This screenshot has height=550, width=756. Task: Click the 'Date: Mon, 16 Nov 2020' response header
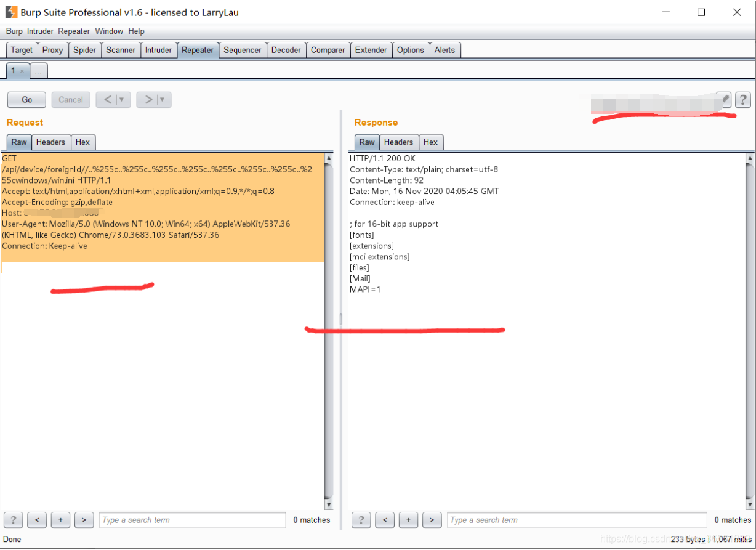click(x=424, y=191)
